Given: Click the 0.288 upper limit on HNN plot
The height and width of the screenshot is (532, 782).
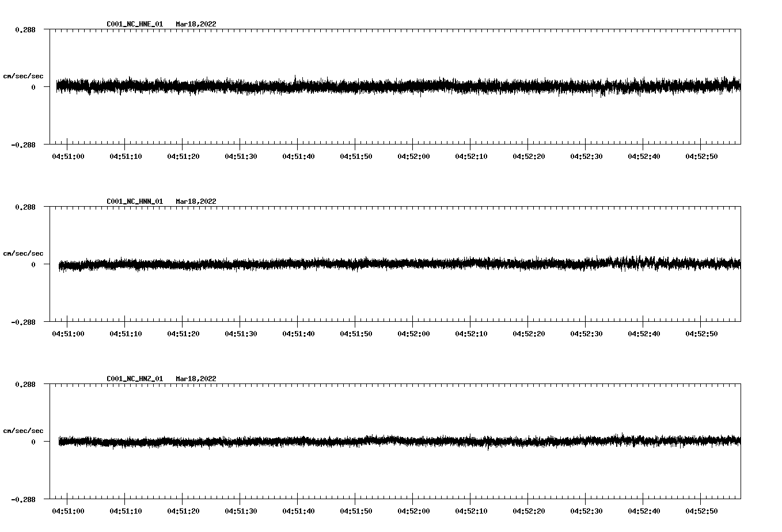Looking at the screenshot, I should point(25,207).
